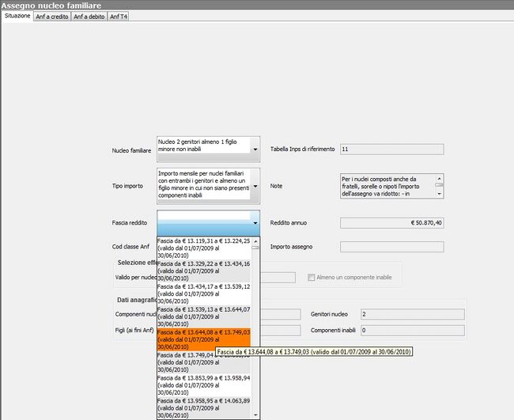Enable Almeno un componente inabile checkbox

312,278
